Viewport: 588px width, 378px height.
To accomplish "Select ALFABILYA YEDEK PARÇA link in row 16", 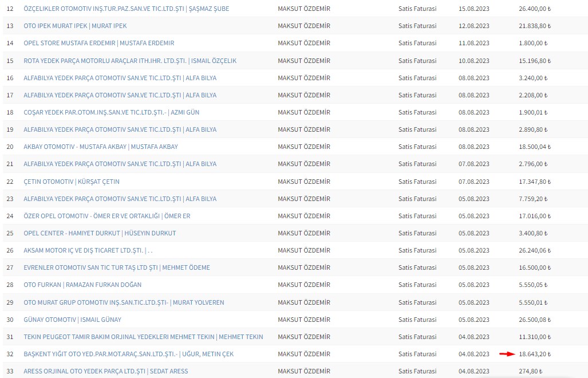I will [x=120, y=78].
